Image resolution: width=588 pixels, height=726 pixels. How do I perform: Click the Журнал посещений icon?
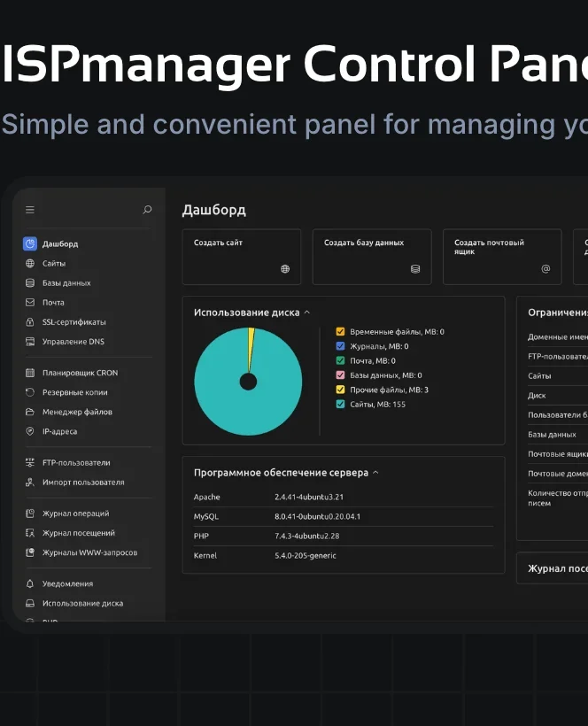tap(30, 533)
